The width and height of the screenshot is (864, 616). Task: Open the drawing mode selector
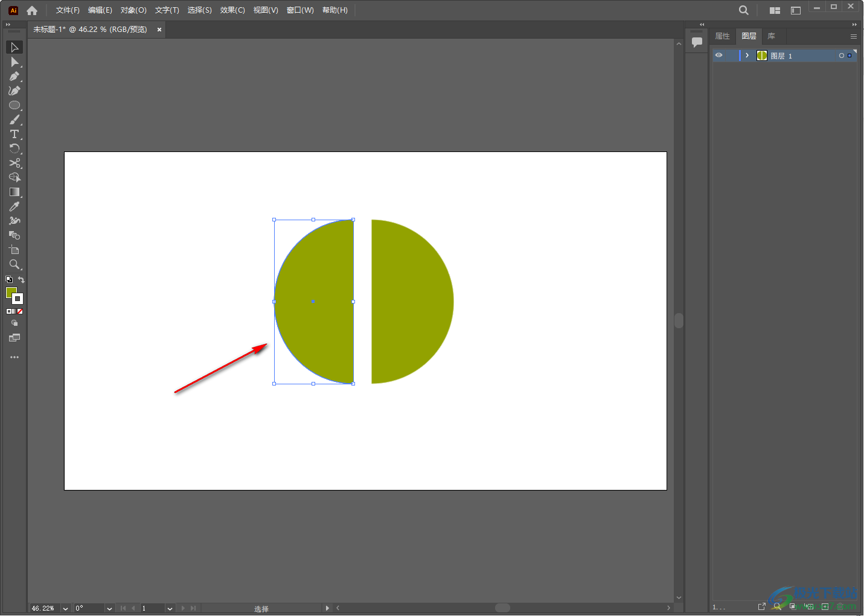pos(14,323)
